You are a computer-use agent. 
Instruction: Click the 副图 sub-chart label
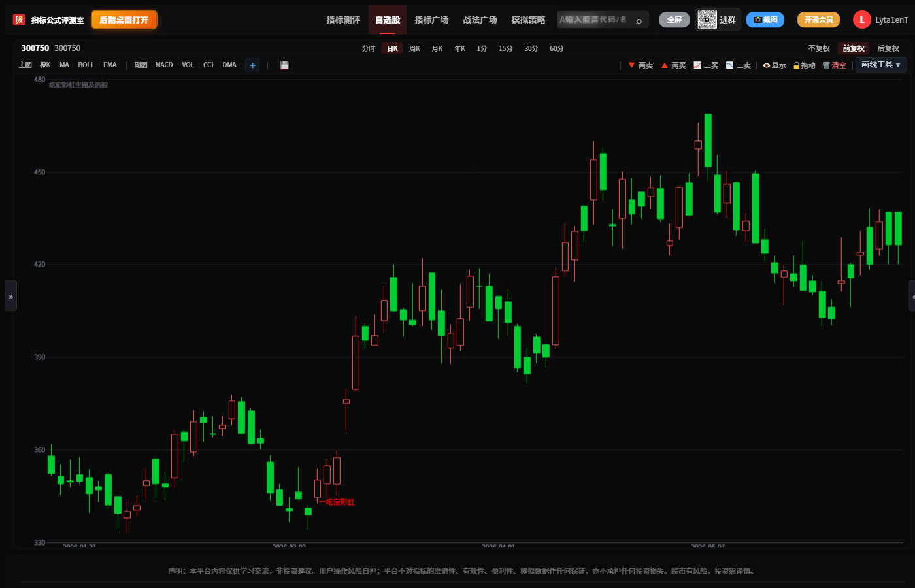click(141, 65)
